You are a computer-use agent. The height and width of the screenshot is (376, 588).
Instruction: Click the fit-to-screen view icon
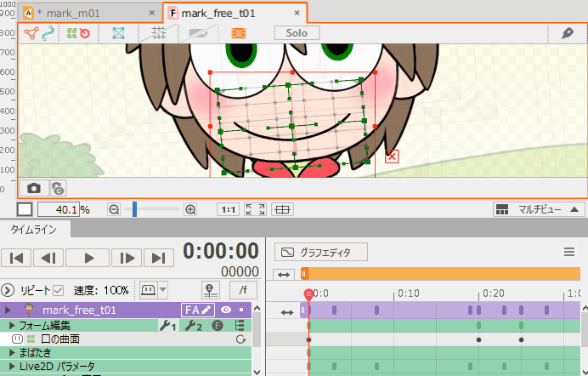[254, 209]
